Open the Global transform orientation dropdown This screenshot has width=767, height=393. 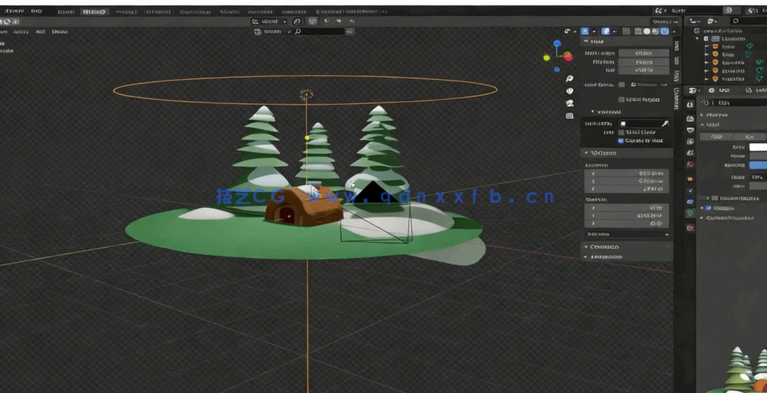269,22
